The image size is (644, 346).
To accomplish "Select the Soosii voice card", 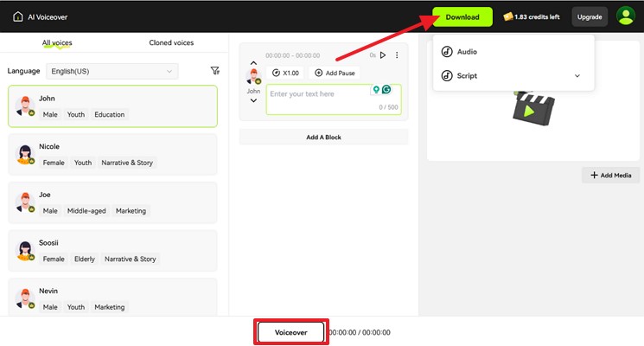I will [112, 250].
